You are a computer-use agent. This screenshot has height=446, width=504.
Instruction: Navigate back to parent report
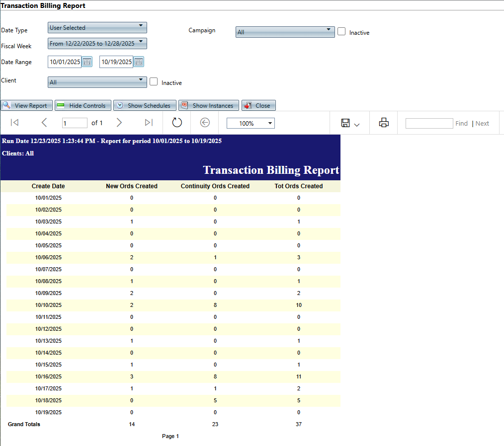click(x=205, y=123)
